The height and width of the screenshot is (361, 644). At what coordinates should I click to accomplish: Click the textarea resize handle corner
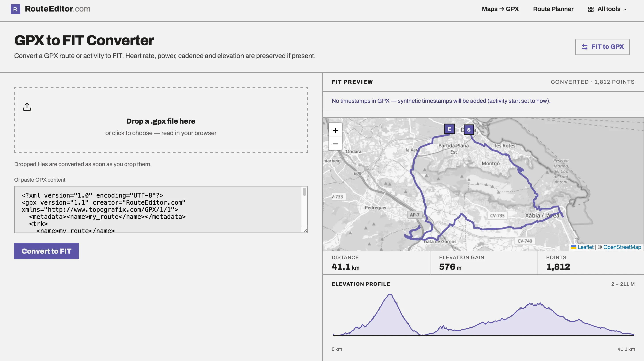click(305, 230)
